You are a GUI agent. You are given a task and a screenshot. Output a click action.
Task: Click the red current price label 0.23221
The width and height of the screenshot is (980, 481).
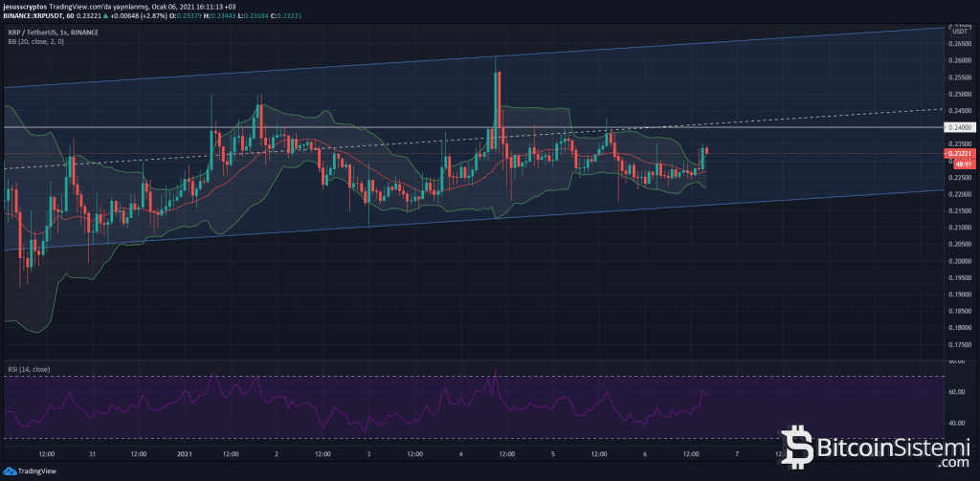960,153
